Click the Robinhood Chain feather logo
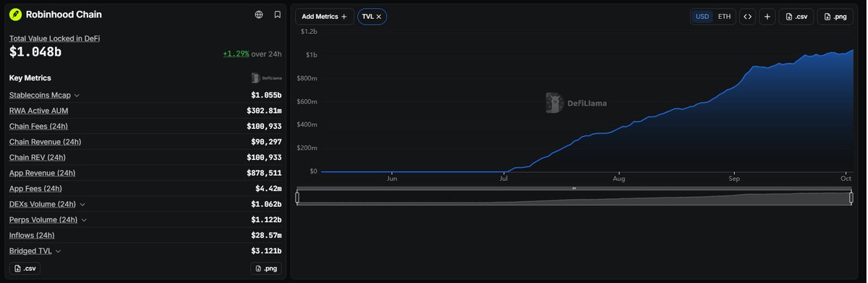Screen dimensions: 868x283 (x=15, y=14)
